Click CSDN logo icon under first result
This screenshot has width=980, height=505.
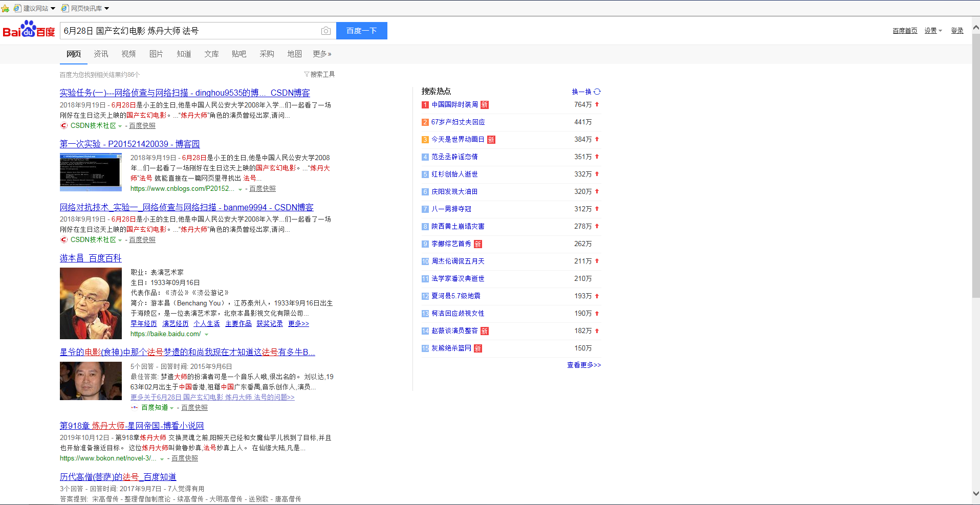pyautogui.click(x=64, y=125)
